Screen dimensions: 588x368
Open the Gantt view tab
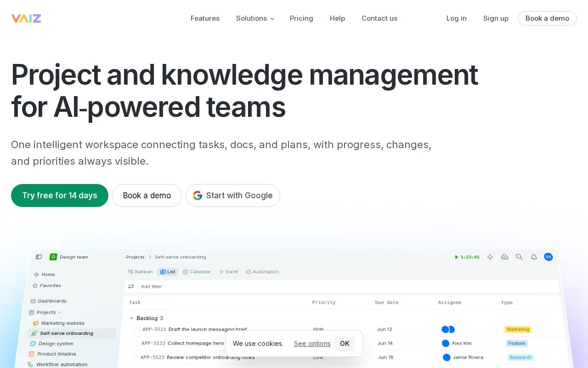click(228, 272)
